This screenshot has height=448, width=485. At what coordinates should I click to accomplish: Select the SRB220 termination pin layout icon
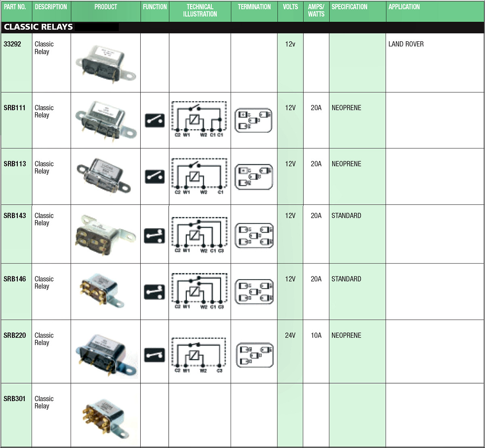click(x=254, y=355)
